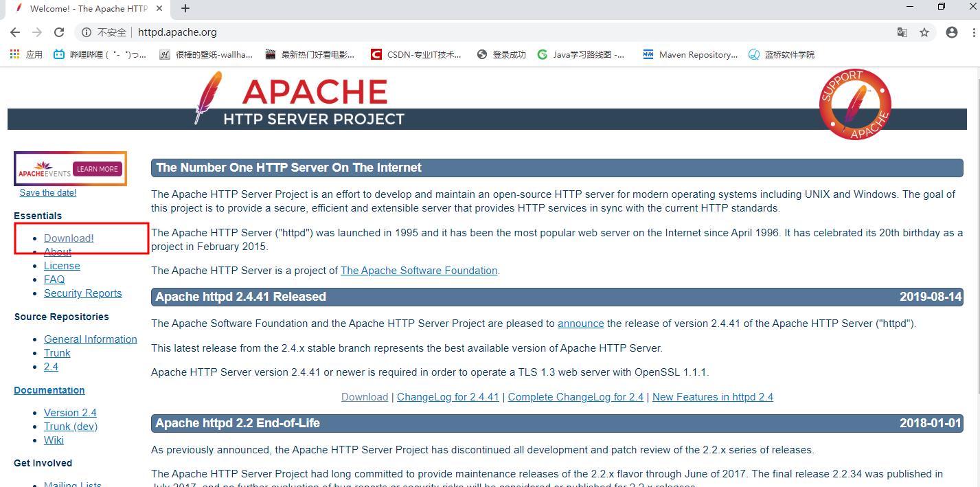980x487 pixels.
Task: Click the Apache Events Learn More banner
Action: [x=70, y=168]
